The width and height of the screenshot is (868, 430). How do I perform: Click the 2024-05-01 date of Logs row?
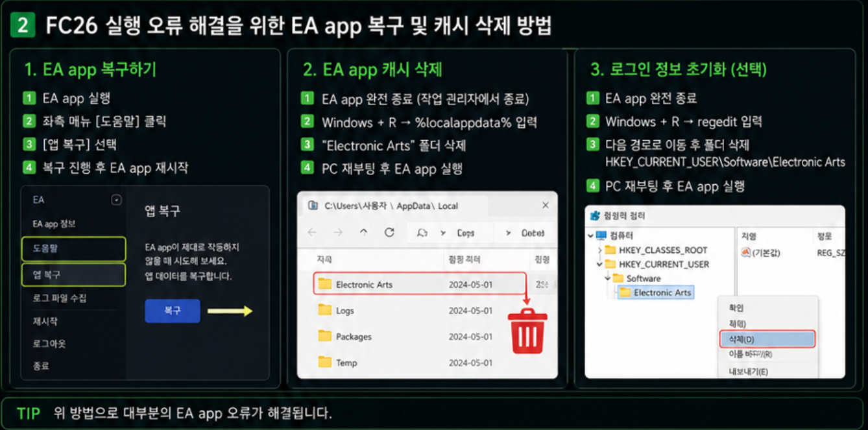click(x=470, y=311)
